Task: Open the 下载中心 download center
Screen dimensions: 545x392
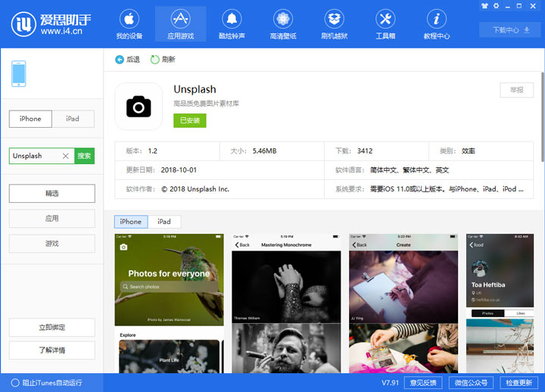Action: pos(510,30)
